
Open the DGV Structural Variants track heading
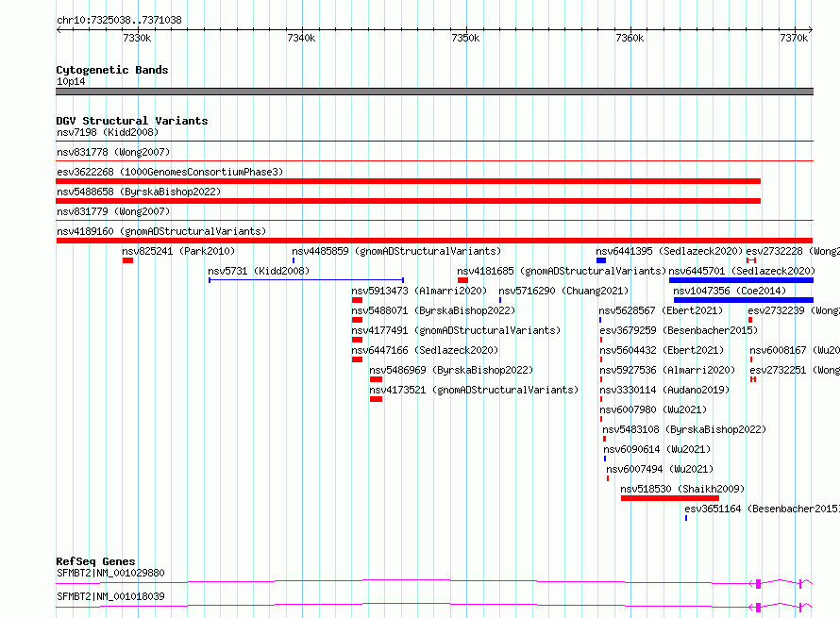[132, 121]
